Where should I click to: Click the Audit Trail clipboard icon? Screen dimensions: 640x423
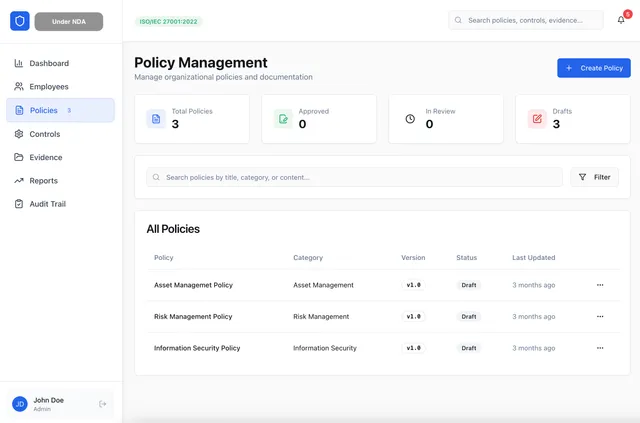(x=19, y=204)
